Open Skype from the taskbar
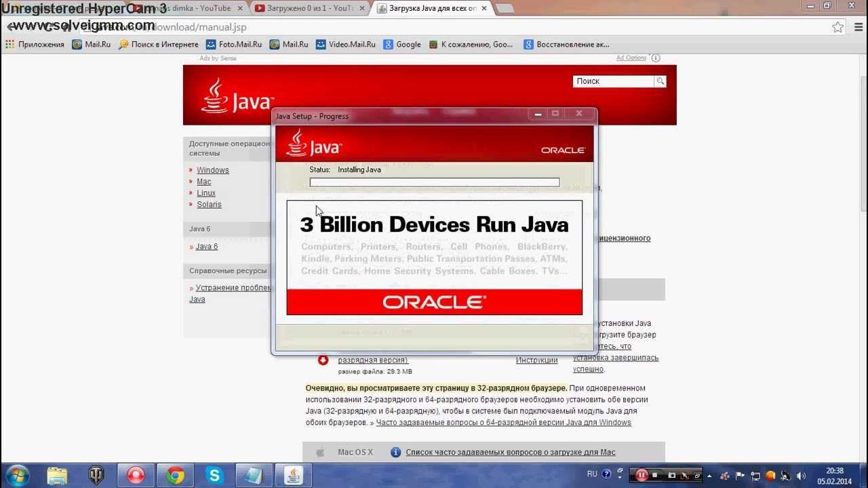The width and height of the screenshot is (868, 488). [215, 475]
